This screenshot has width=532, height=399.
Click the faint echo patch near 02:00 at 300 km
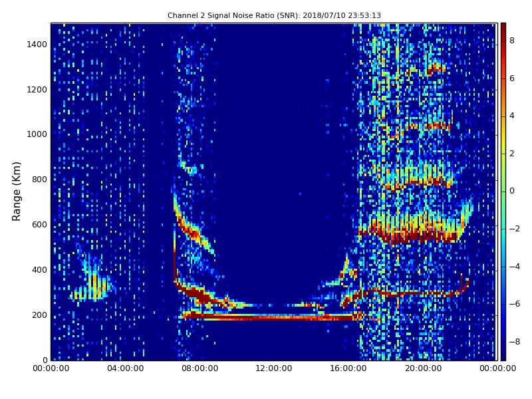(x=91, y=287)
